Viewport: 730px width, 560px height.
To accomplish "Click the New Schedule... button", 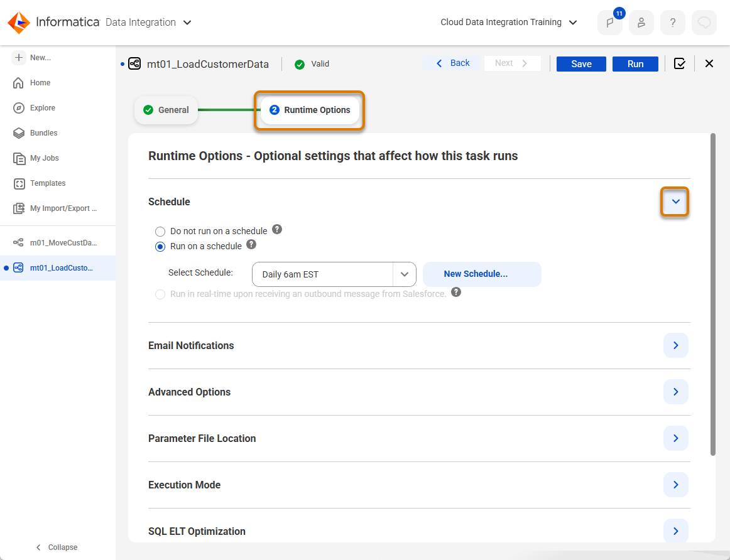I will (482, 274).
